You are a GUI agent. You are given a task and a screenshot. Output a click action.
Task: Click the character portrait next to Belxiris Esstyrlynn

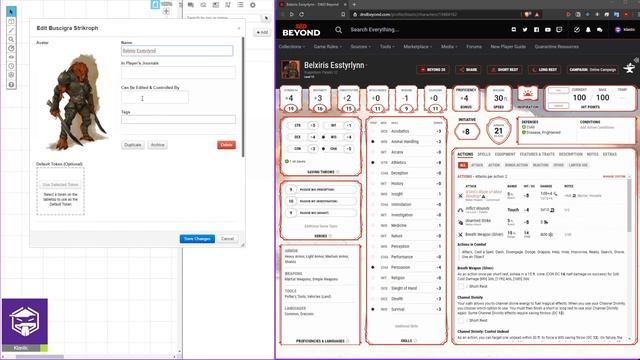click(x=291, y=69)
